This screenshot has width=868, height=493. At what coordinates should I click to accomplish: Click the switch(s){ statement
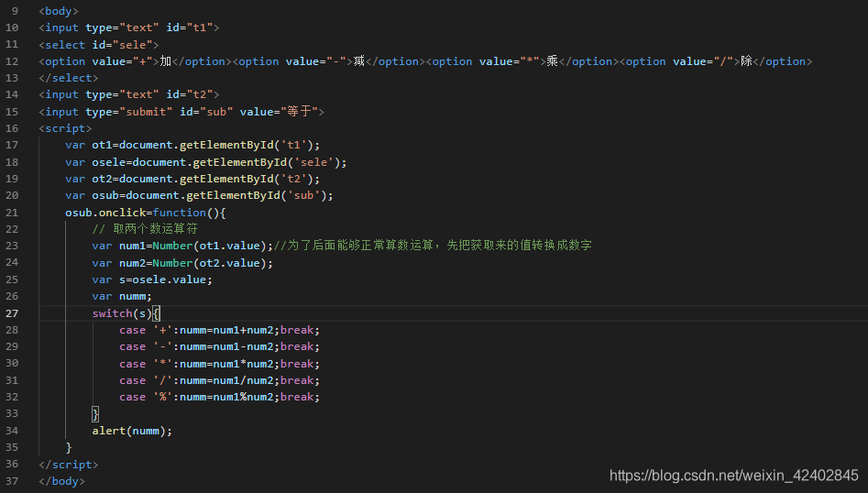[126, 313]
